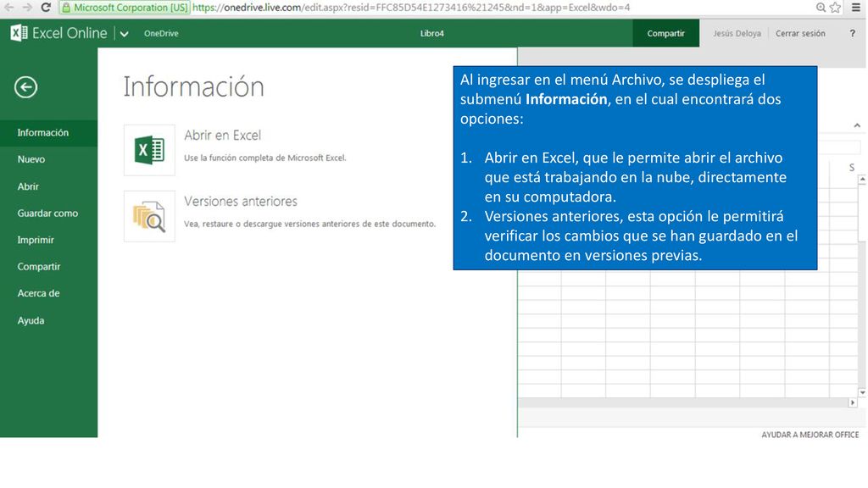The image size is (868, 488).
Task: Open the Excel icon beside Abrir en Excel
Action: 149,150
